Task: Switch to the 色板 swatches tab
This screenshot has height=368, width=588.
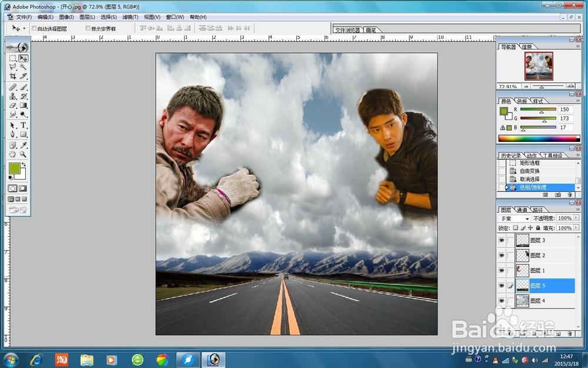Action: pyautogui.click(x=522, y=101)
